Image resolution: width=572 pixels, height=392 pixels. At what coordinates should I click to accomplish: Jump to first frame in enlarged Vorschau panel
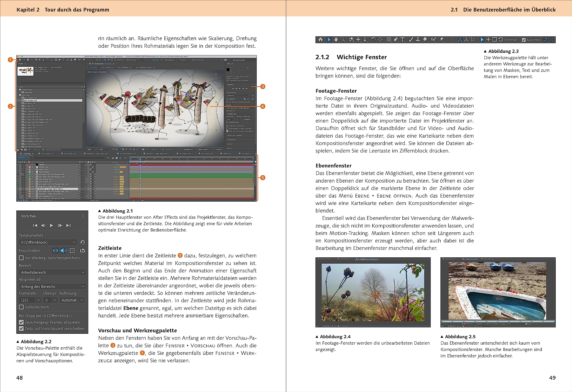35,225
